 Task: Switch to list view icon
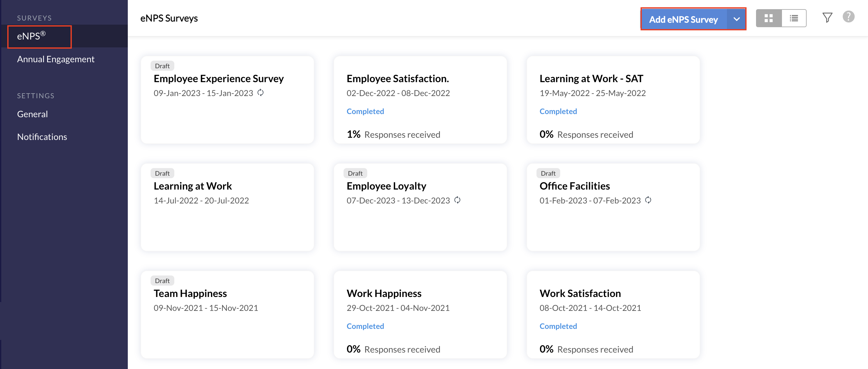click(794, 18)
